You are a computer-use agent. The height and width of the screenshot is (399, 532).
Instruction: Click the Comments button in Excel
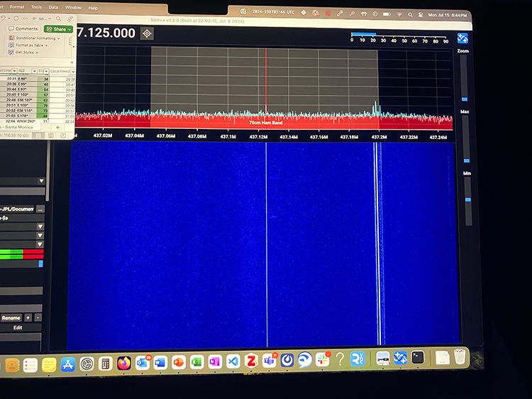pos(24,29)
